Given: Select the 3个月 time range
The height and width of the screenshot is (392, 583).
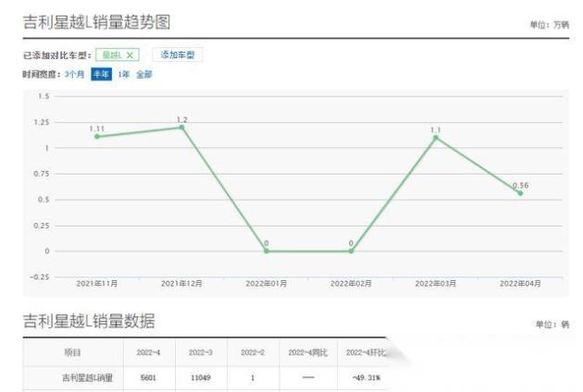Looking at the screenshot, I should tap(74, 74).
